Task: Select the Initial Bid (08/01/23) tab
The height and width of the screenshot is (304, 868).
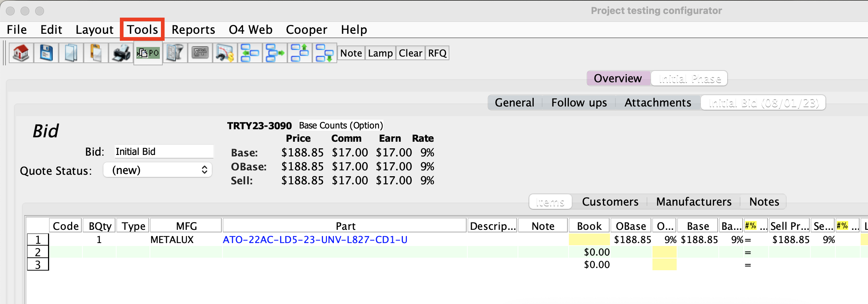Action: (x=764, y=102)
